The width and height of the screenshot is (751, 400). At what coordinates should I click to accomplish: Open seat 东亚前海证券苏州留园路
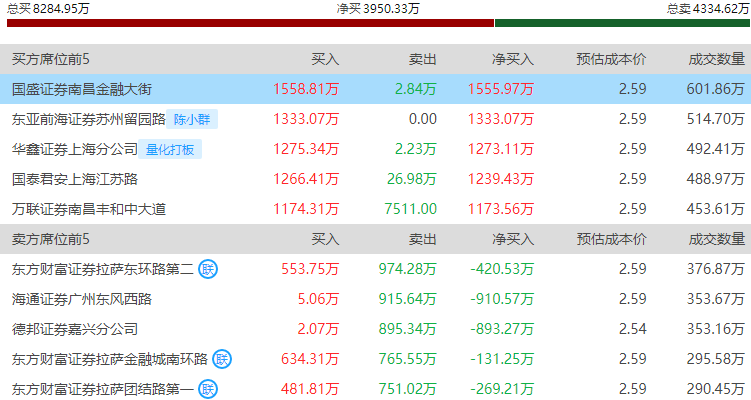click(89, 119)
